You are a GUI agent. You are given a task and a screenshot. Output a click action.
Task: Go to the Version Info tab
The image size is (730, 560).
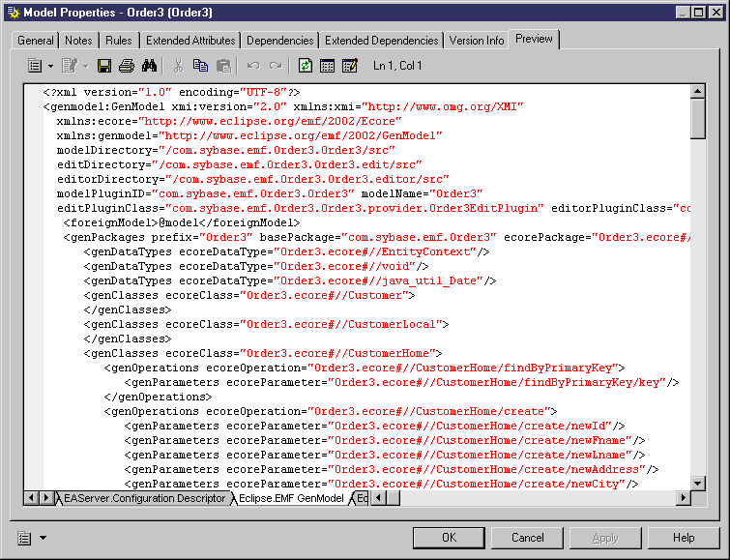477,41
